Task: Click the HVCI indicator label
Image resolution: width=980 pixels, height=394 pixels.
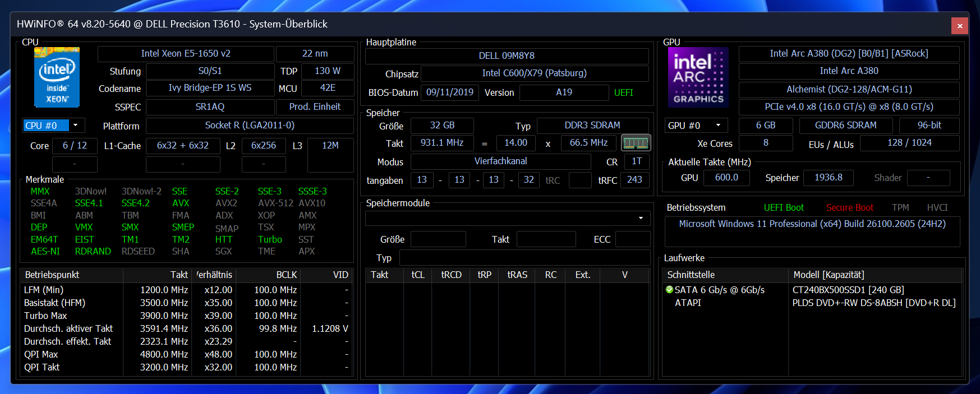Action: coord(937,208)
